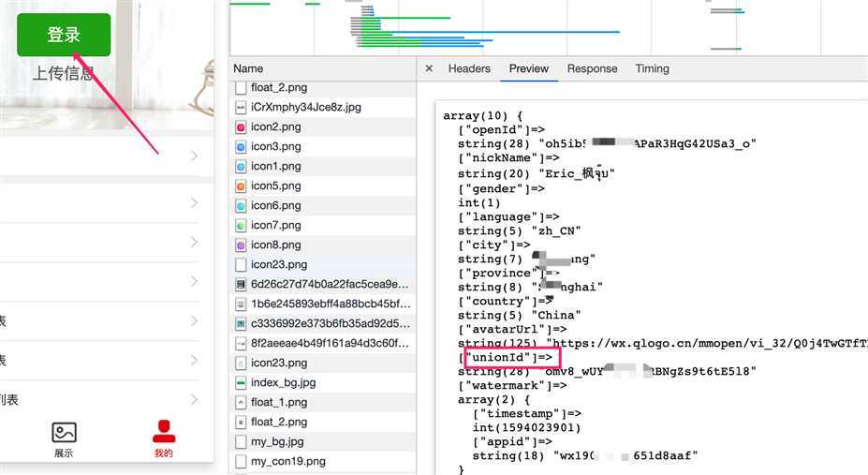Click the 6d26c27d74b0 file thumbnail icon
868x475 pixels.
(x=241, y=285)
